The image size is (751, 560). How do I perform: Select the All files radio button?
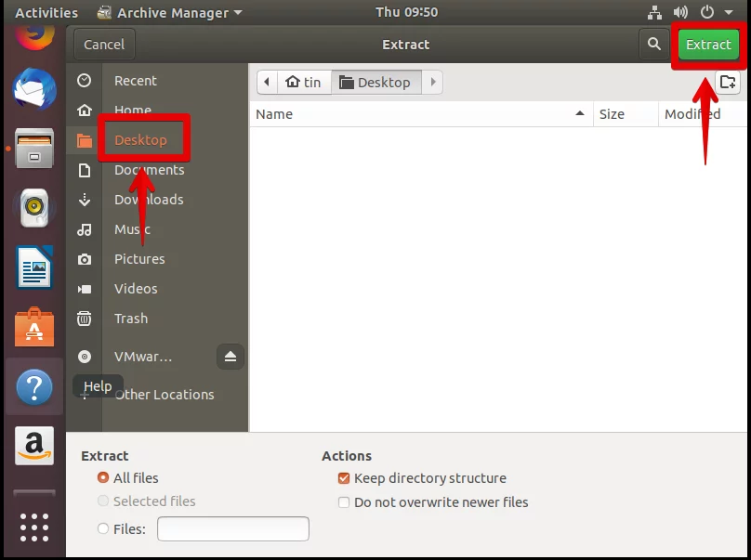tap(103, 477)
